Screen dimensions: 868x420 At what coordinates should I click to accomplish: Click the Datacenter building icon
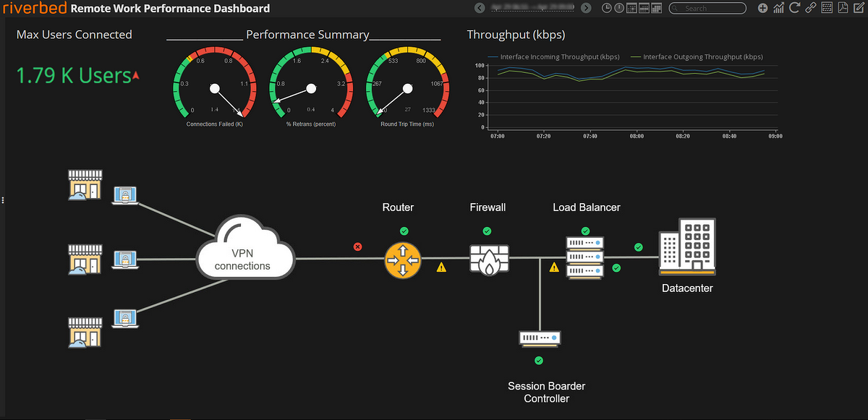(x=686, y=247)
